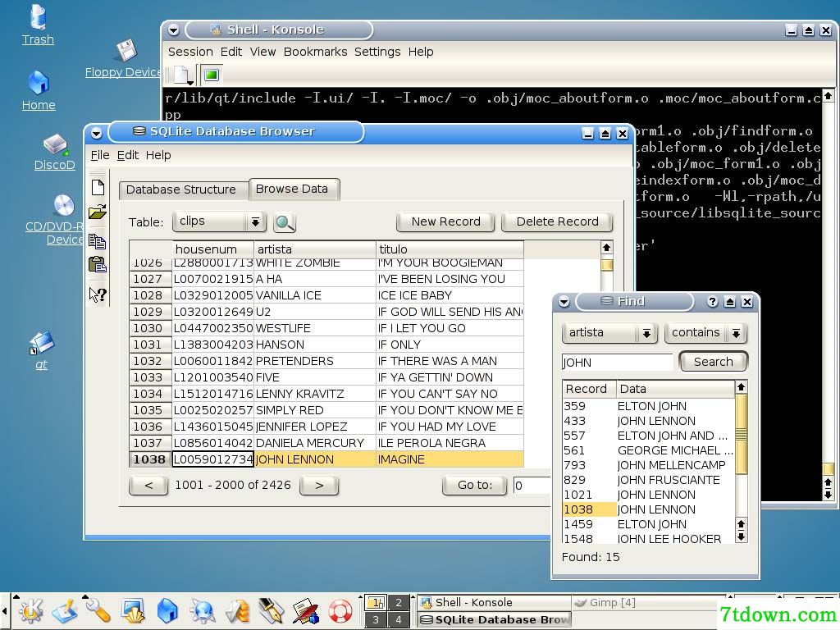Open the SQLite Database Browser window menu arrow
This screenshot has width=840, height=630.
click(x=97, y=133)
